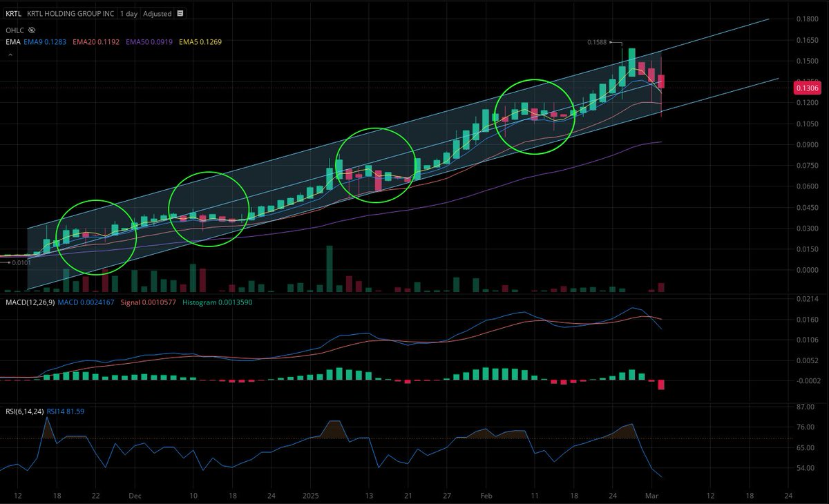
Task: Click the 0.0000 price axis label
Action: tap(808, 270)
